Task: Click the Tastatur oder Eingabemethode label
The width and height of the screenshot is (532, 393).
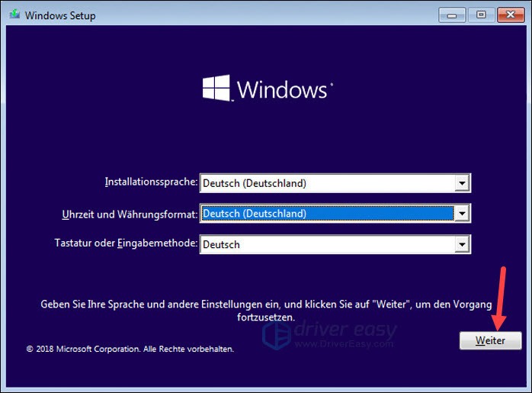Action: coord(126,243)
